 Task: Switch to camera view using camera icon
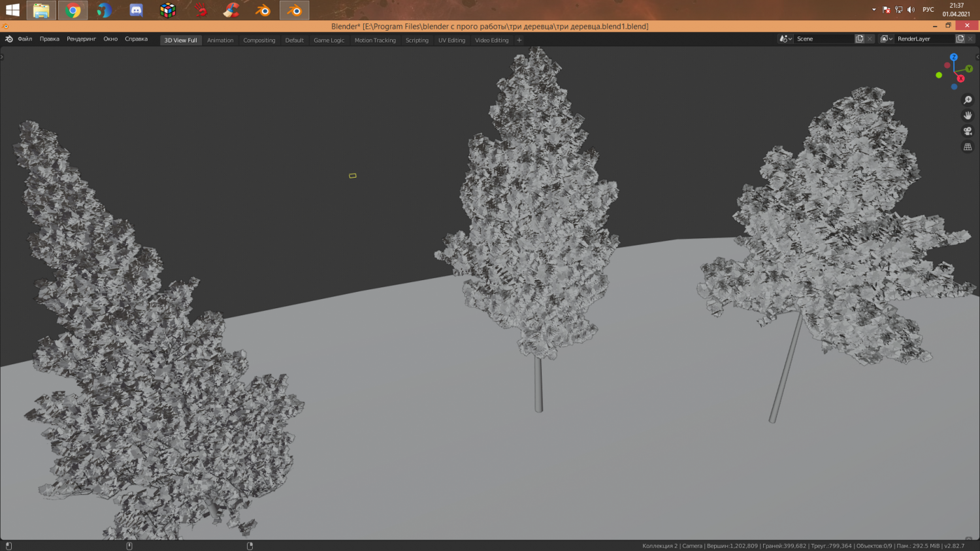(968, 131)
